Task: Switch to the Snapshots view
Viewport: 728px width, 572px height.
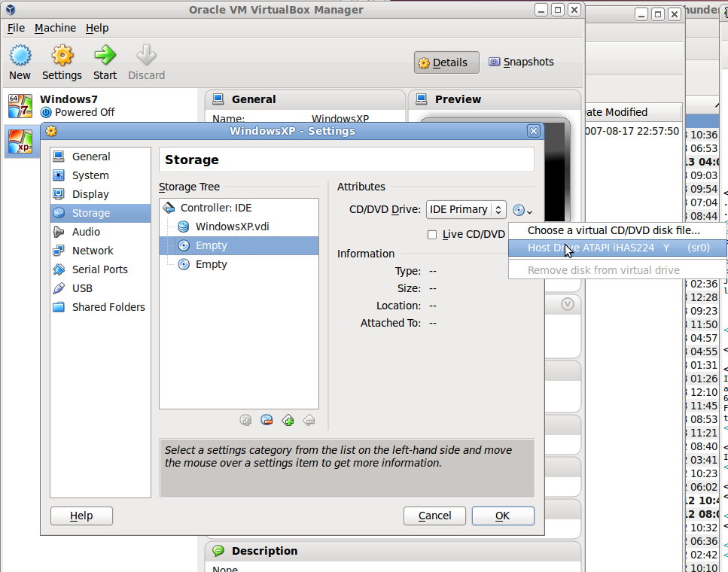Action: [522, 62]
